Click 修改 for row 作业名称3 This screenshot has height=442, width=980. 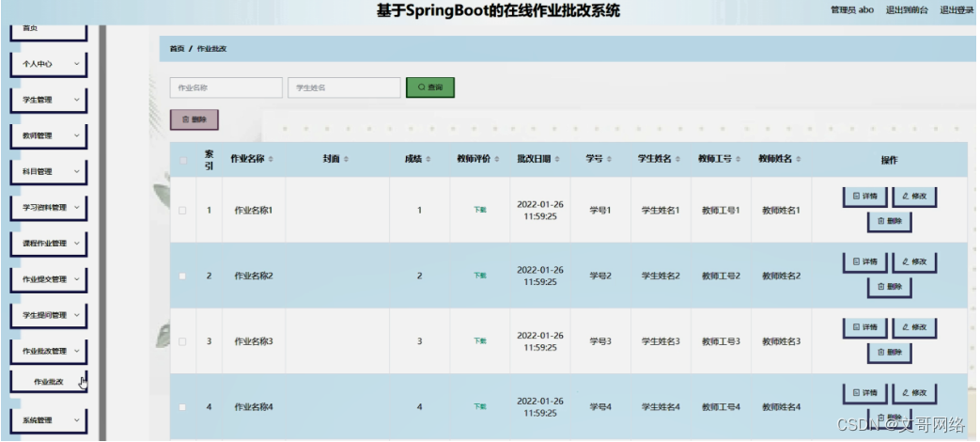(914, 327)
